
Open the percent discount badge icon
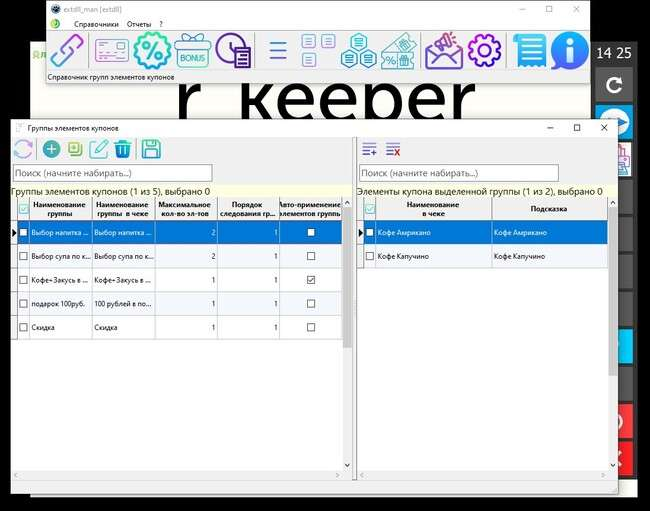(x=152, y=49)
